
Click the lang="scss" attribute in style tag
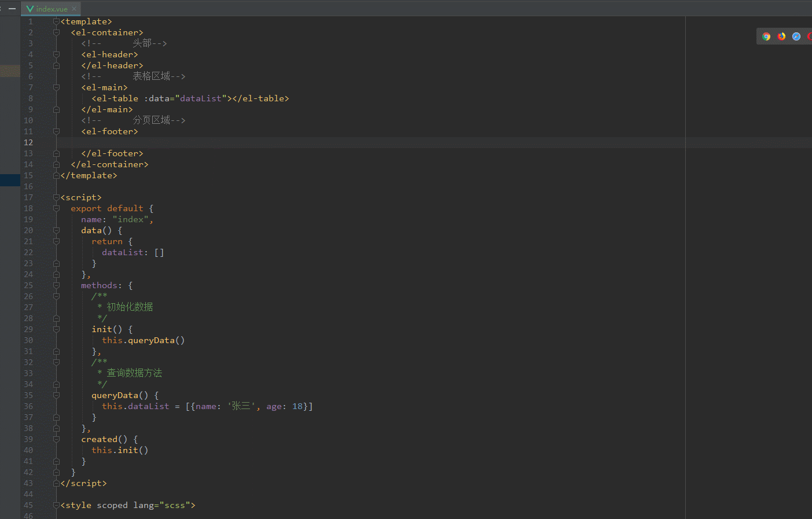161,505
